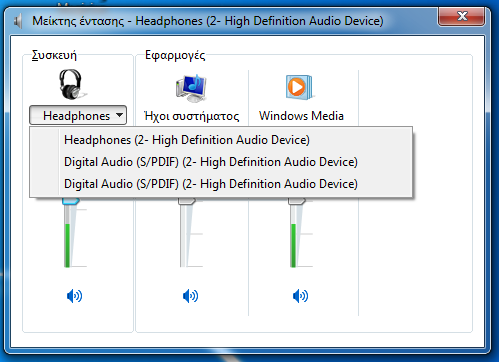Close the volume mixer window
The width and height of the screenshot is (499, 362).
(x=462, y=16)
